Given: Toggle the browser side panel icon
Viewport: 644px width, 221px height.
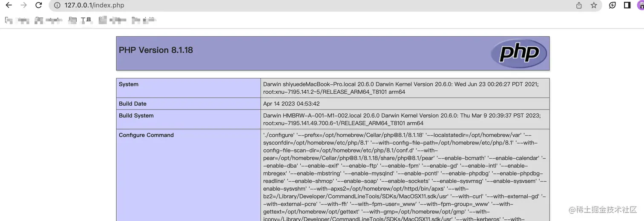Looking at the screenshot, I should tap(627, 5).
